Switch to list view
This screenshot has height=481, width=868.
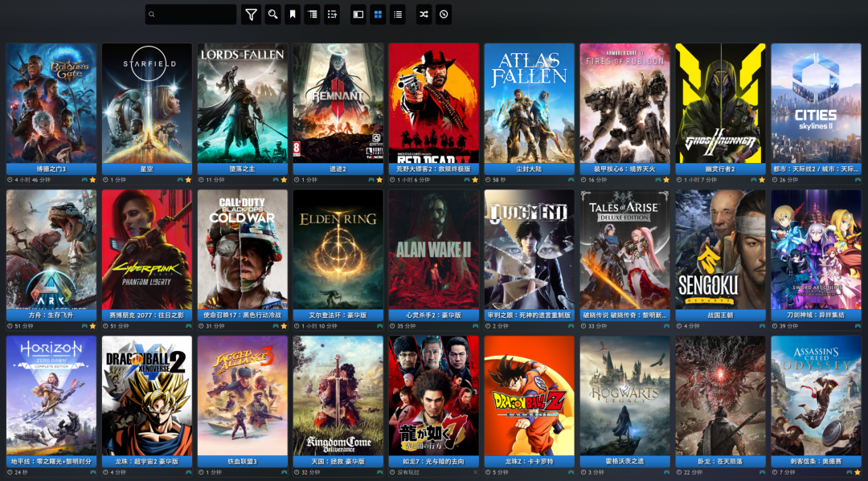[x=398, y=14]
